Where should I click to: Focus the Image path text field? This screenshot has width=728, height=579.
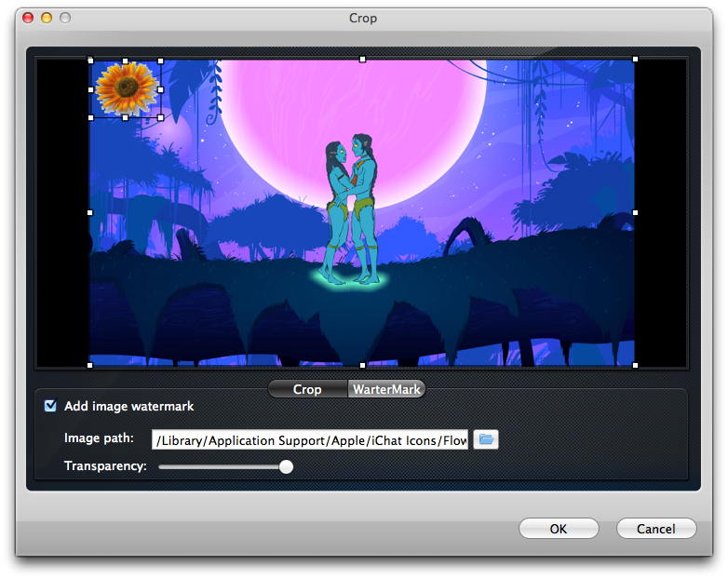[310, 439]
